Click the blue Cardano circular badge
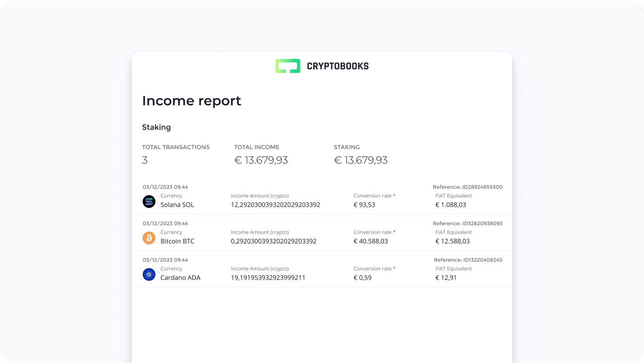 (149, 274)
